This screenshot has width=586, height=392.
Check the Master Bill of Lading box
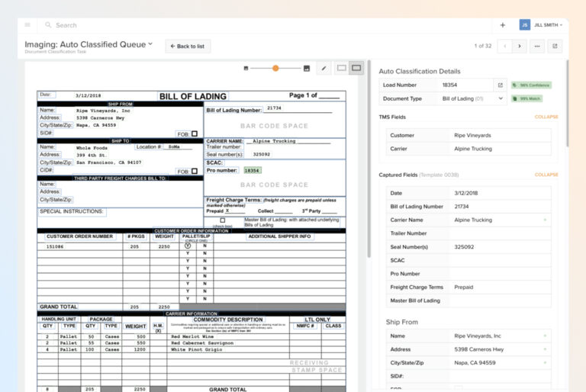[x=223, y=220]
